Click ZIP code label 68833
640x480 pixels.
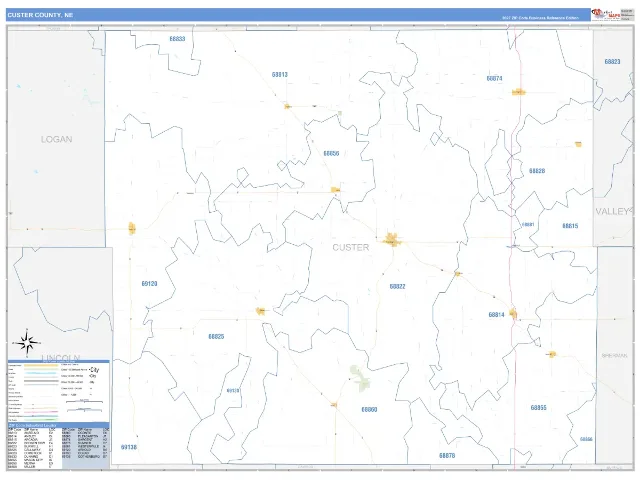(x=177, y=39)
